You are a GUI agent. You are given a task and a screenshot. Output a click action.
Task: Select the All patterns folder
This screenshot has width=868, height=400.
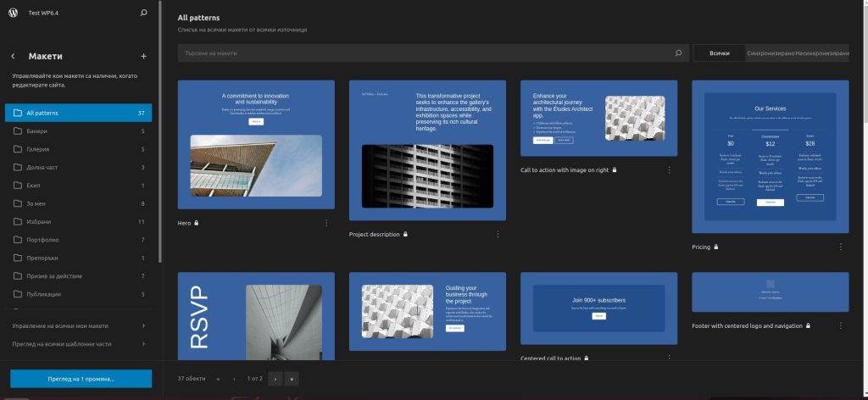(x=79, y=113)
